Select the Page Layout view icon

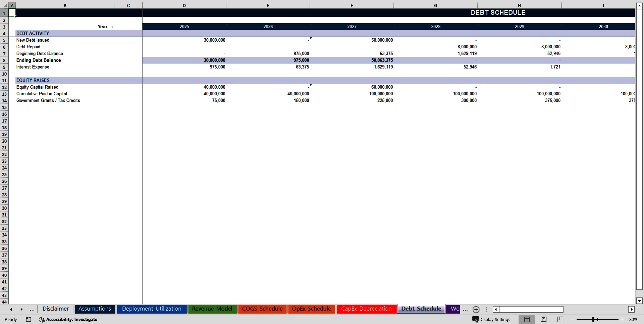tap(543, 319)
